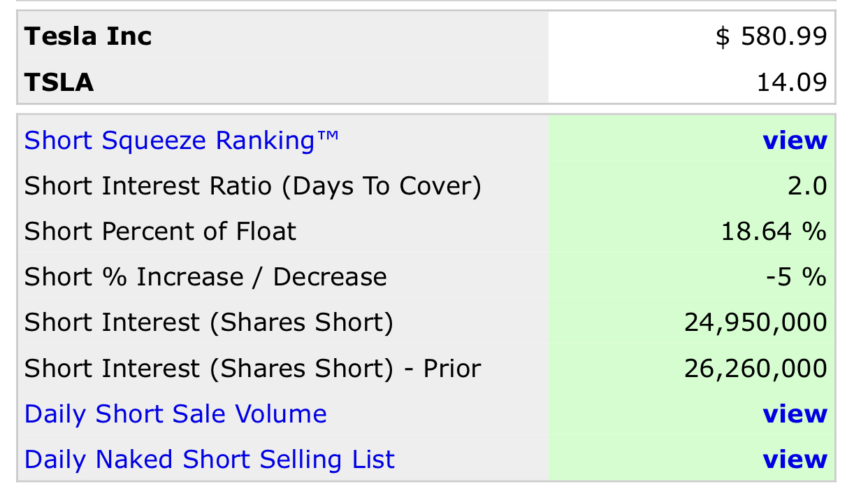Select the 18.64 % float value
Viewport: 868px width, 489px height.
click(774, 232)
